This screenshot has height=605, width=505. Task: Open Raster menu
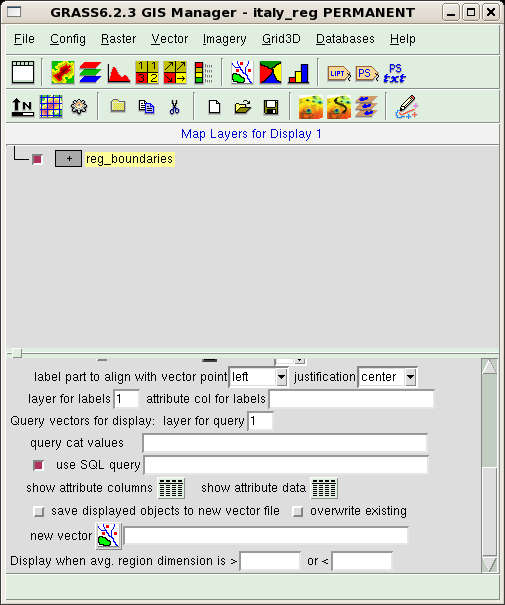click(x=118, y=39)
